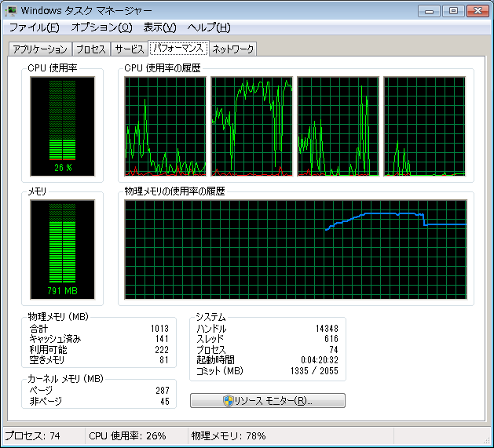The width and height of the screenshot is (494, 448).
Task: Click the resize grip in status bar corner
Action: click(x=486, y=440)
